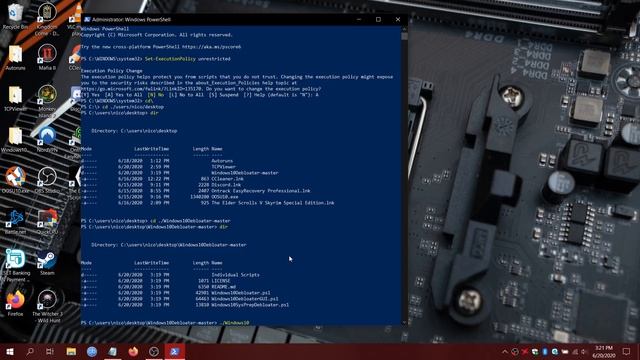Launch the Steam desktop shortcut

click(x=47, y=263)
